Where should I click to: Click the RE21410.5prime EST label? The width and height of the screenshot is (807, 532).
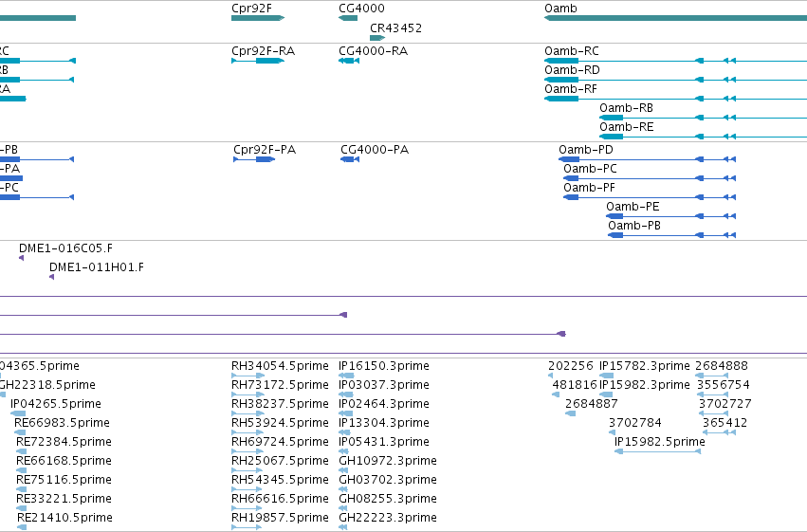pyautogui.click(x=64, y=518)
